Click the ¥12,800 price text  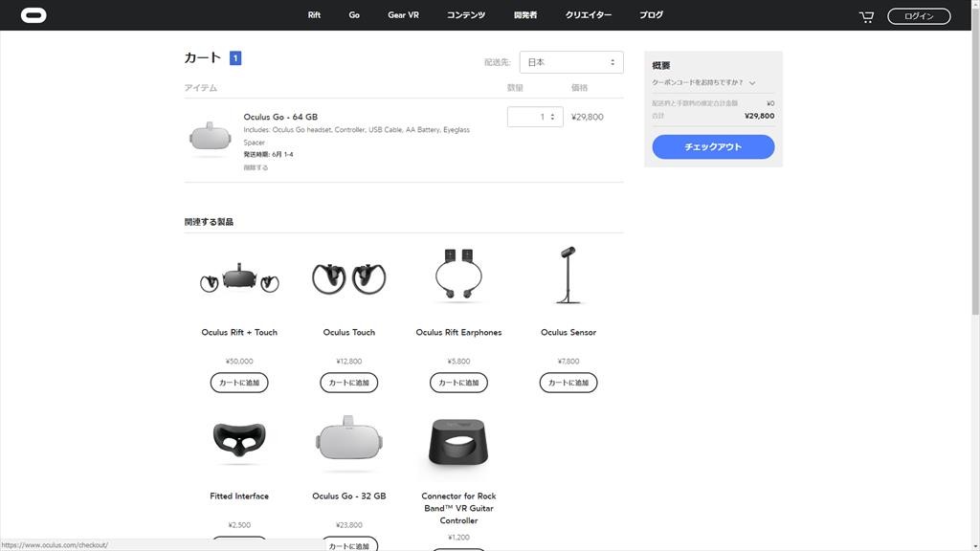pos(348,361)
